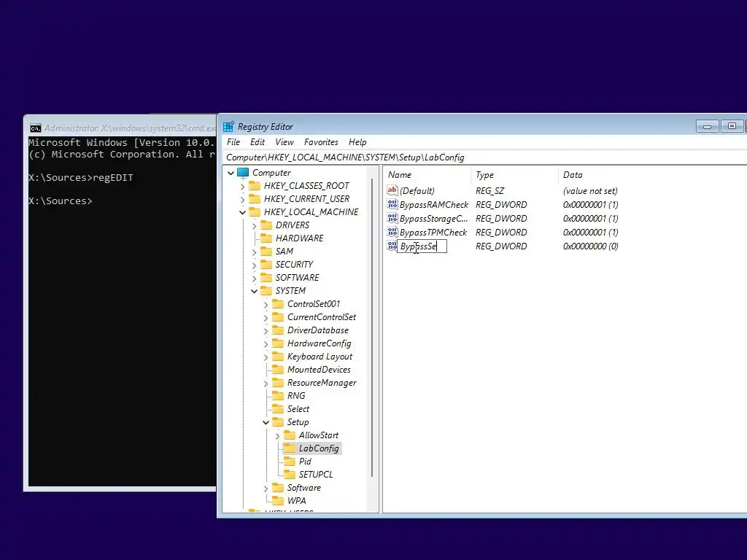Expand the lowercase Software key chevron
The height and width of the screenshot is (560, 747).
[x=266, y=489]
